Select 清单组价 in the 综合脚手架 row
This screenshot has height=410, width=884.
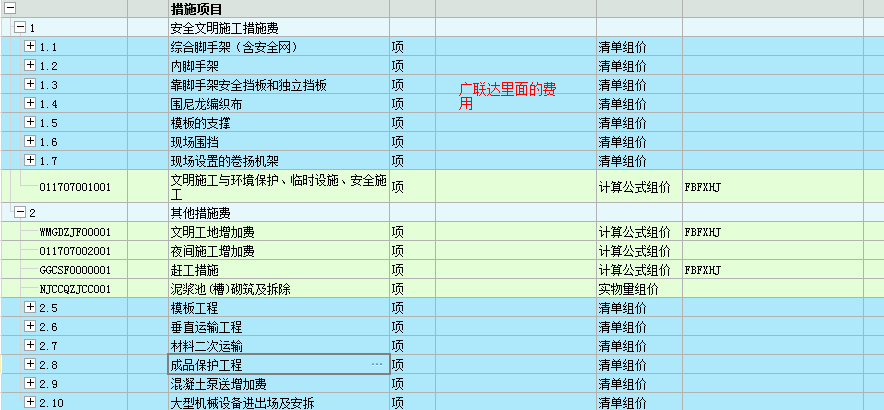click(x=622, y=47)
